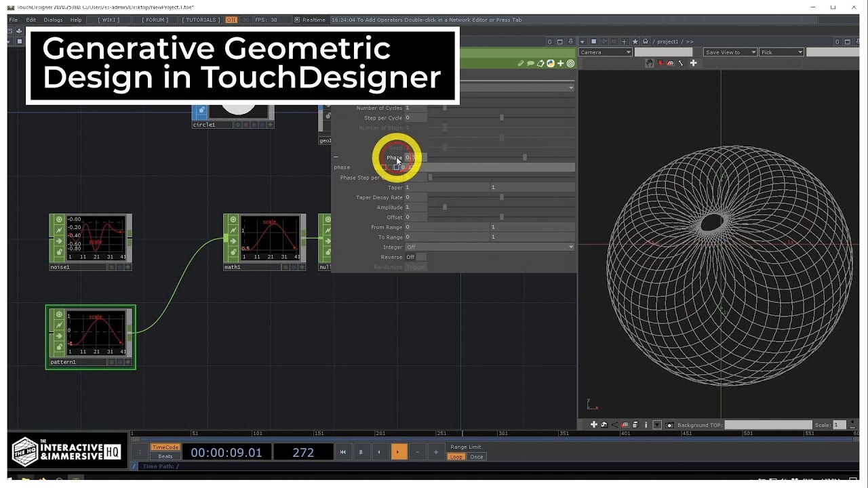Click the parameter panel plus icon
The width and height of the screenshot is (868, 488).
[560, 64]
